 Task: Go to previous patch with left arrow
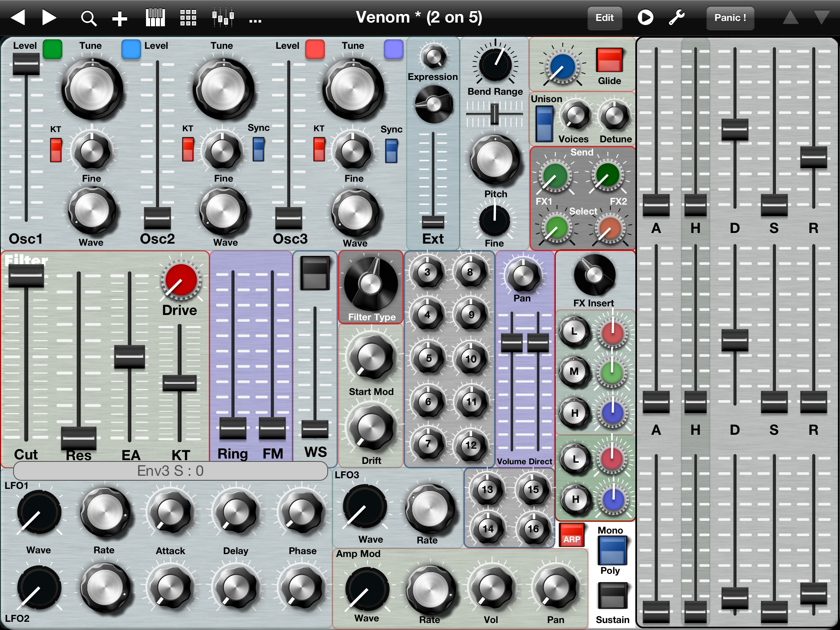(18, 18)
